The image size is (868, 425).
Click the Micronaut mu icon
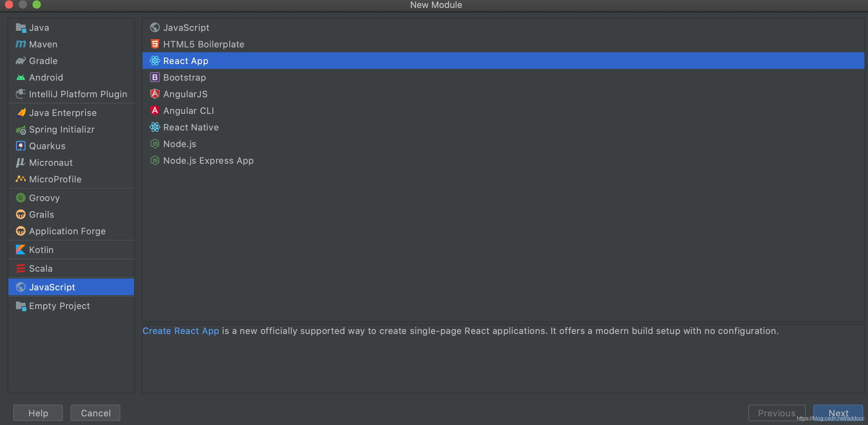coord(21,163)
